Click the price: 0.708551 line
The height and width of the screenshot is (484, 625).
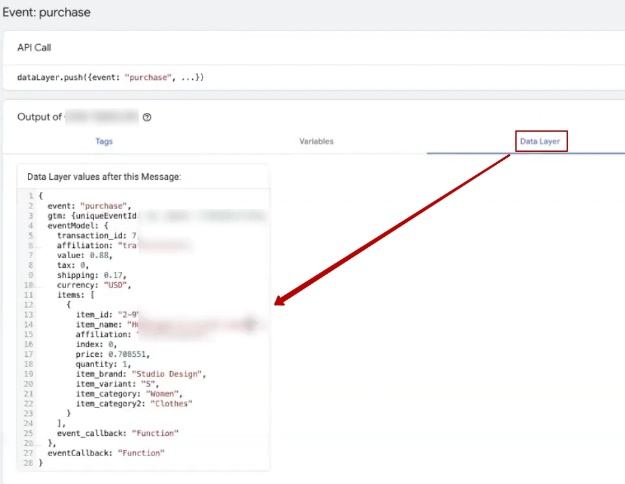click(x=111, y=353)
